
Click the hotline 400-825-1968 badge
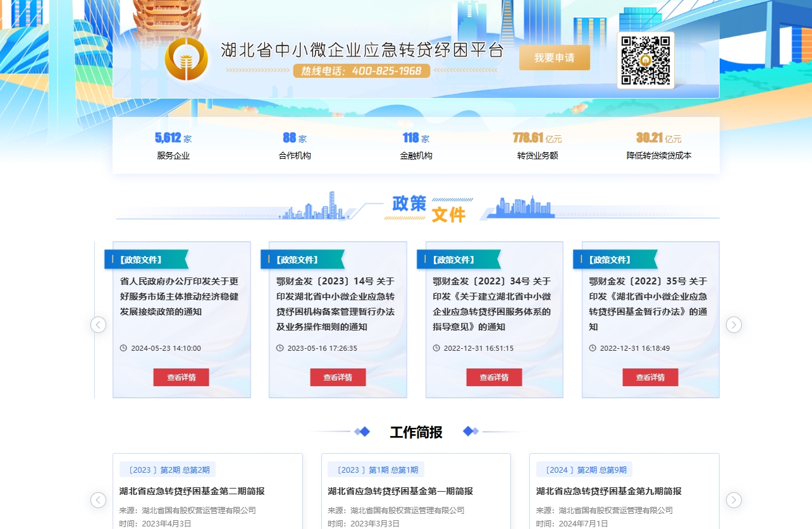pos(361,71)
